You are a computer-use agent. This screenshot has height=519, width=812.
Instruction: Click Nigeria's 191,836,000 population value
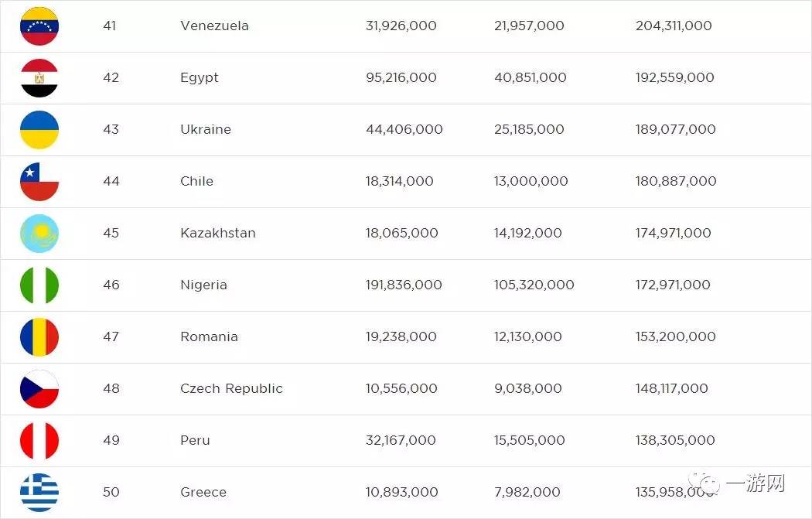(x=404, y=285)
